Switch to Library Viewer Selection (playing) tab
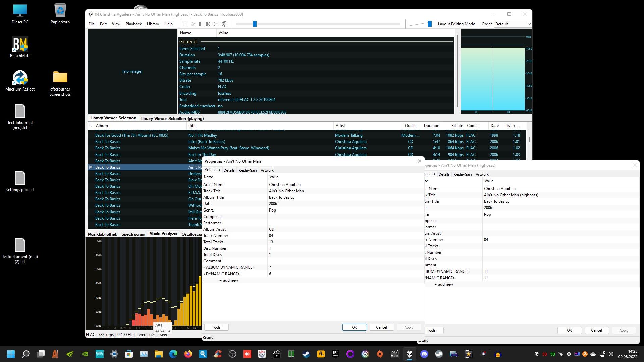Viewport: 644px width, 362px height. click(172, 119)
